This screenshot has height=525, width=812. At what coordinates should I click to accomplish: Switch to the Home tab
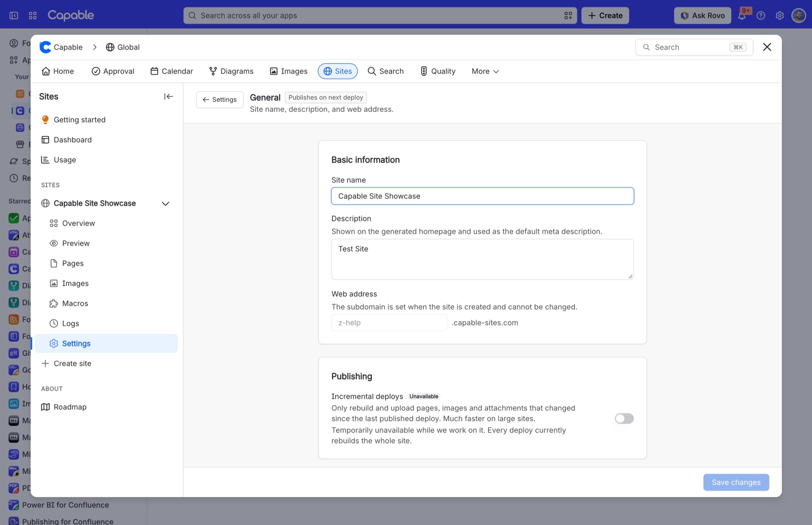[x=58, y=71]
